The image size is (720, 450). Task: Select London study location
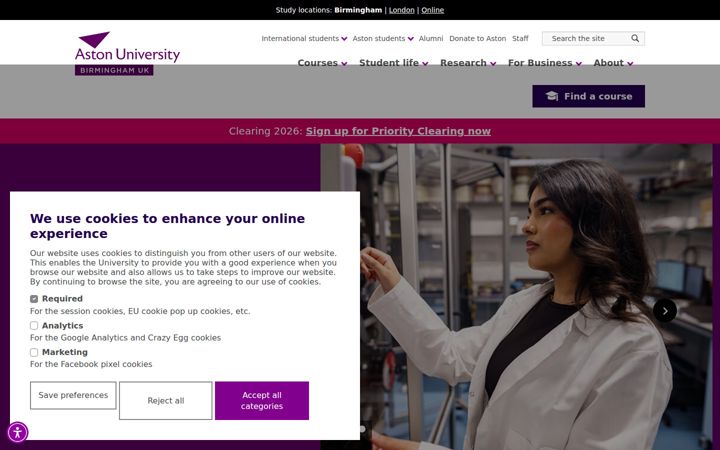point(401,10)
